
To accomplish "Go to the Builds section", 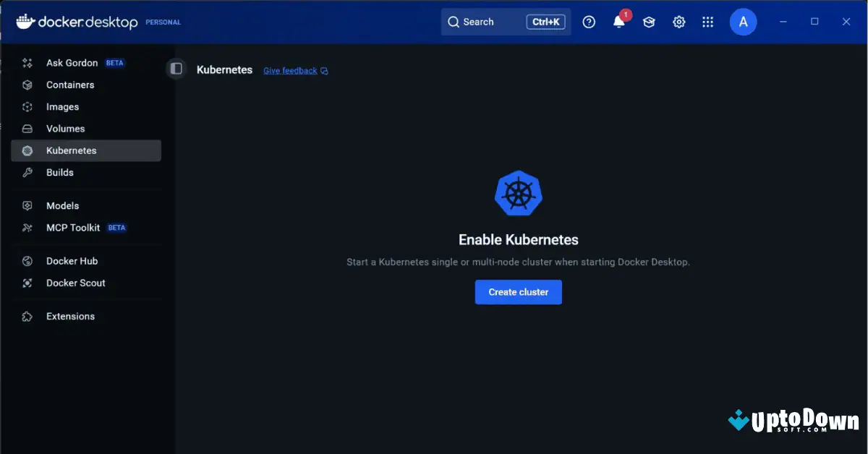I will [60, 172].
